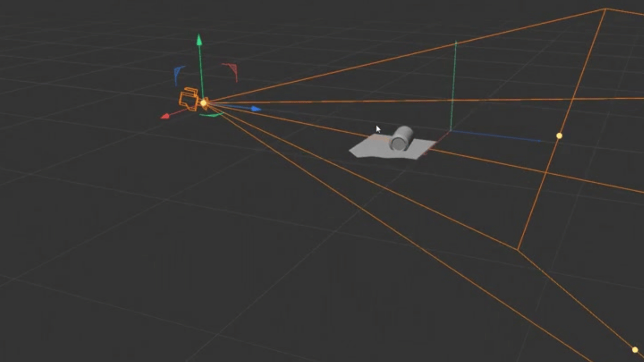Grab the red X-axis arrow on camera gizmo
The height and width of the screenshot is (362, 644).
(165, 116)
